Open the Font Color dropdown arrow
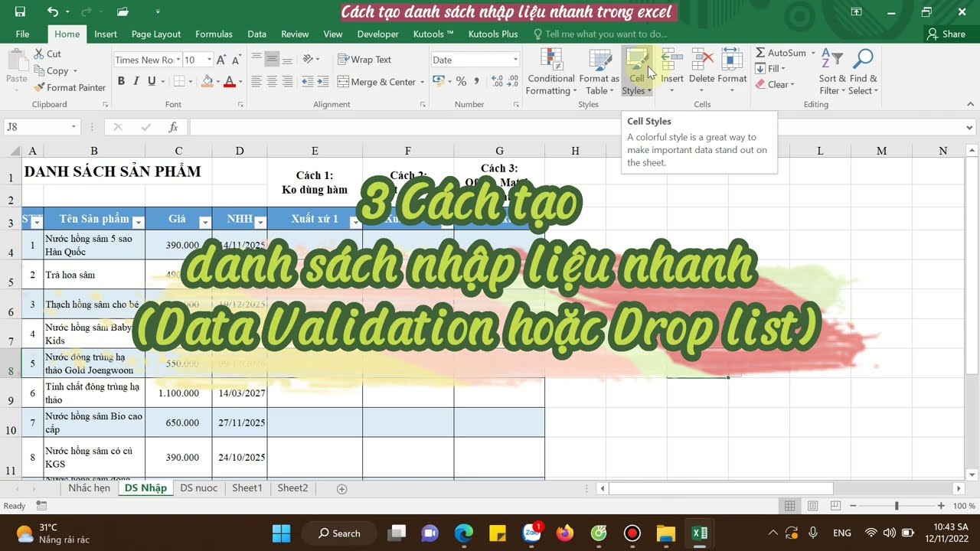The height and width of the screenshot is (551, 980). (x=240, y=81)
